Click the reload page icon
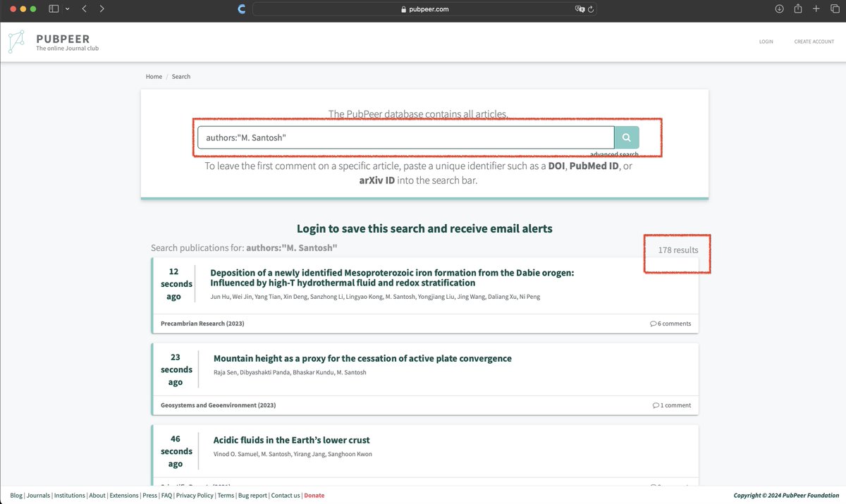This screenshot has height=504, width=846. pyautogui.click(x=591, y=9)
